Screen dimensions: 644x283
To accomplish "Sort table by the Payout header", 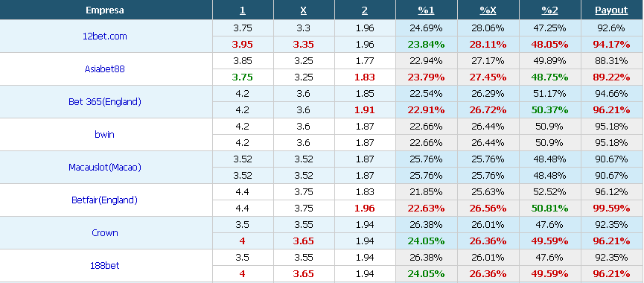I will pos(611,10).
